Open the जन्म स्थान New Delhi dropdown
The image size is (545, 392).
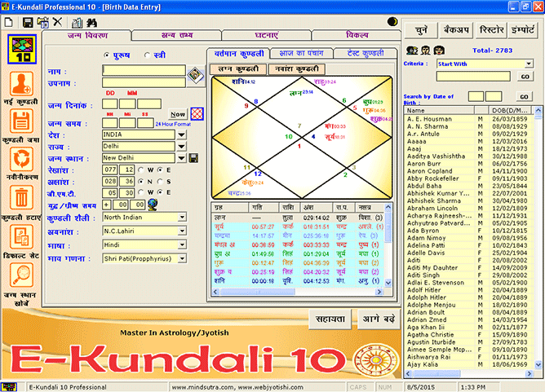coord(181,158)
